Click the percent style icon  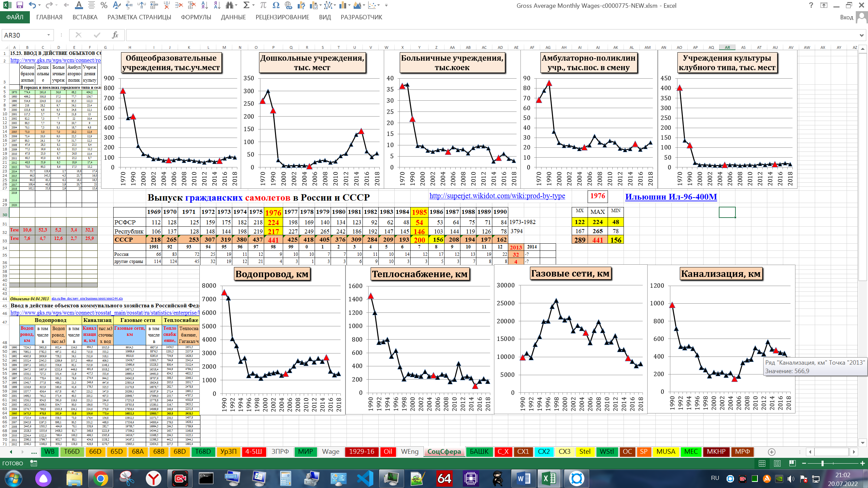pyautogui.click(x=104, y=5)
